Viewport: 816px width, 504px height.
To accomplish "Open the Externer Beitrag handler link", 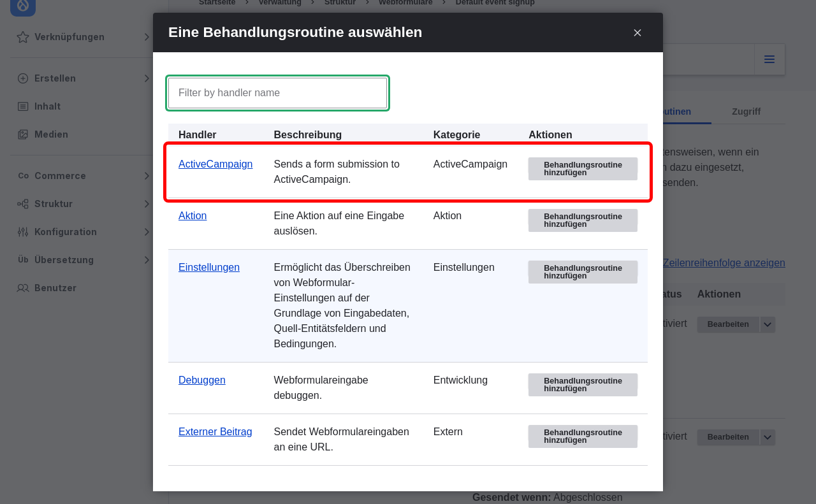I will [x=215, y=431].
